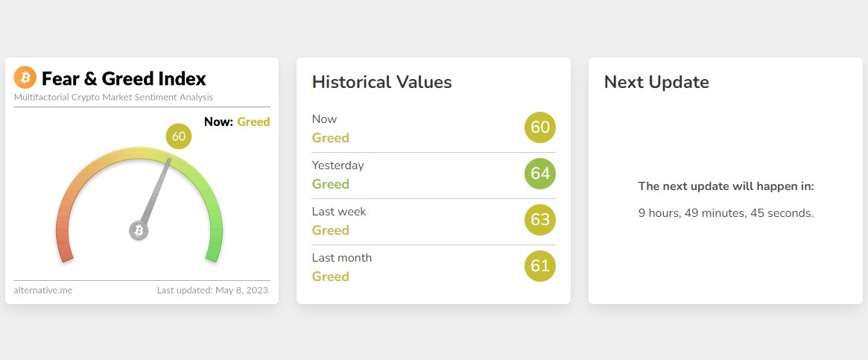868x360 pixels.
Task: Click the Yesterday value circle 64
Action: [540, 174]
